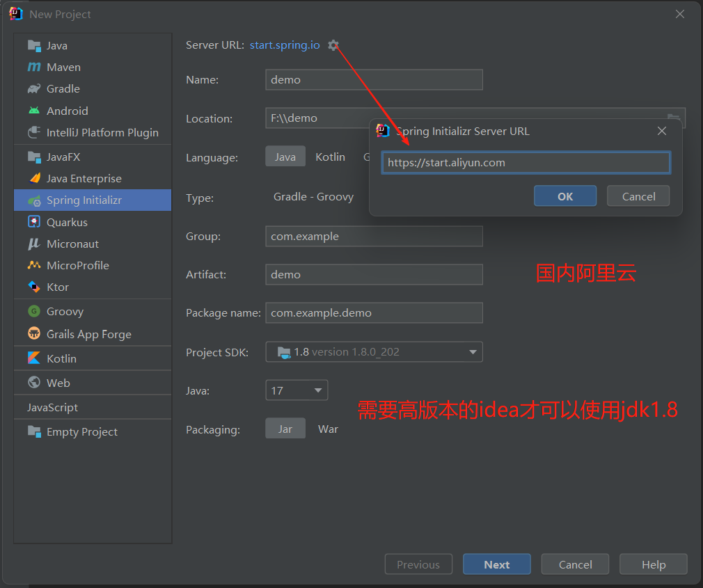Select Kotlin language option

pyautogui.click(x=331, y=157)
